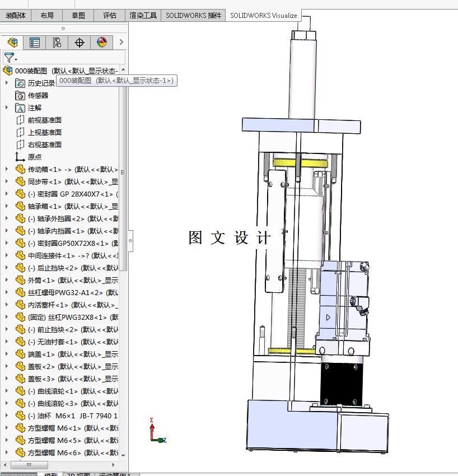Image resolution: width=458 pixels, height=476 pixels.
Task: Select the 前视基准面 plane icon
Action: click(x=20, y=120)
